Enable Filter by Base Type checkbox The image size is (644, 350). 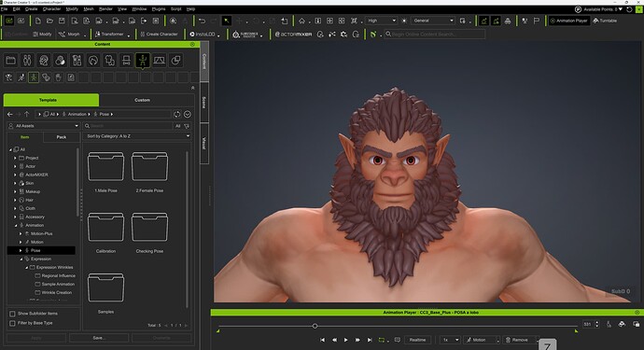[12, 323]
